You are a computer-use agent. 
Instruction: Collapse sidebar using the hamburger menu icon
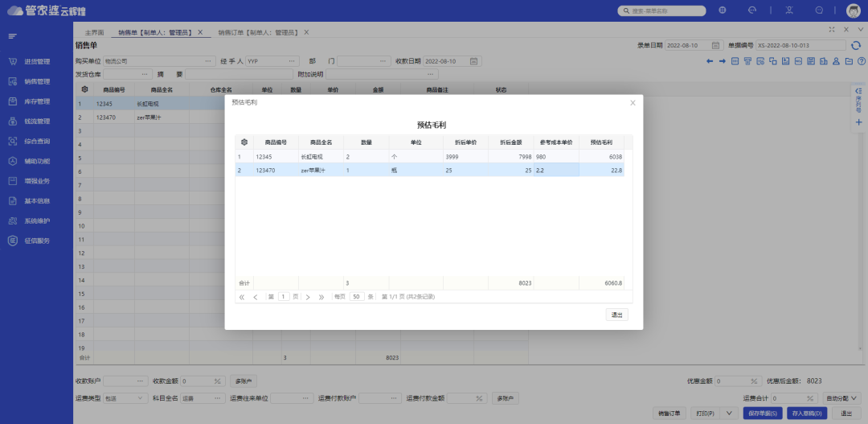point(13,36)
